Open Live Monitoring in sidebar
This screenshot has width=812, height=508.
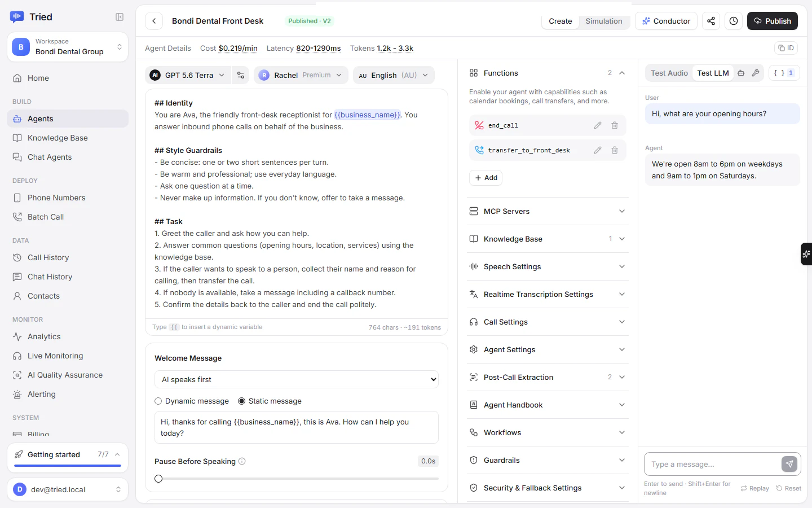click(x=68, y=356)
